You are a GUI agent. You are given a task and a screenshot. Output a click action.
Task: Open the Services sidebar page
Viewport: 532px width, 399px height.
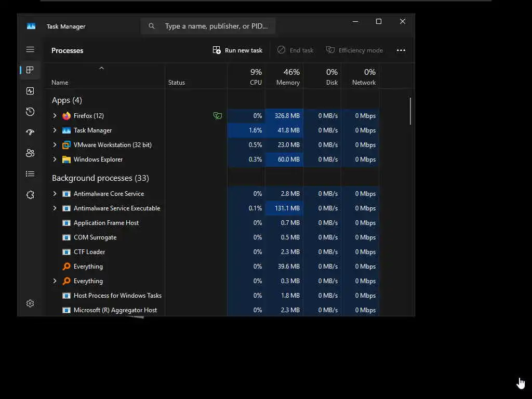click(x=30, y=195)
